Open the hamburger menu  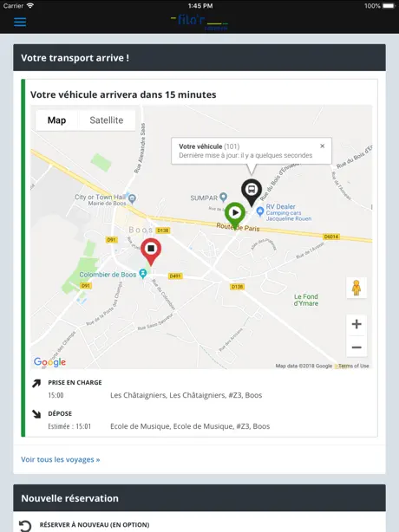click(x=20, y=22)
